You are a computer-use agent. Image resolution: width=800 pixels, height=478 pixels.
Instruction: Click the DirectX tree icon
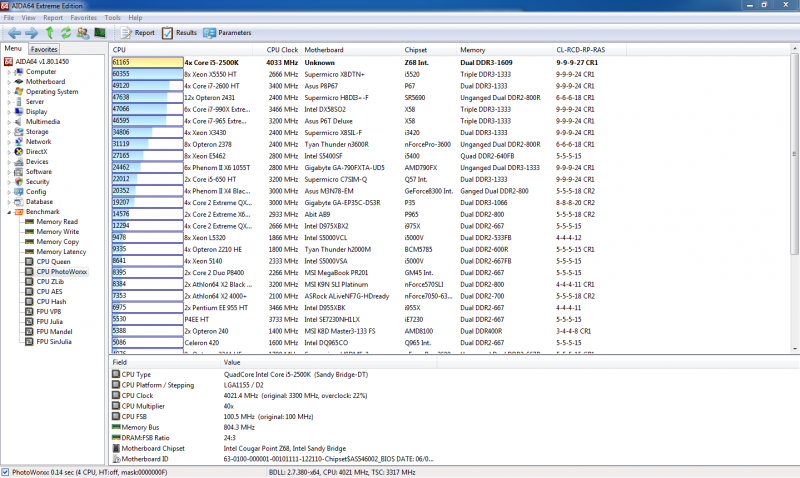pos(19,152)
